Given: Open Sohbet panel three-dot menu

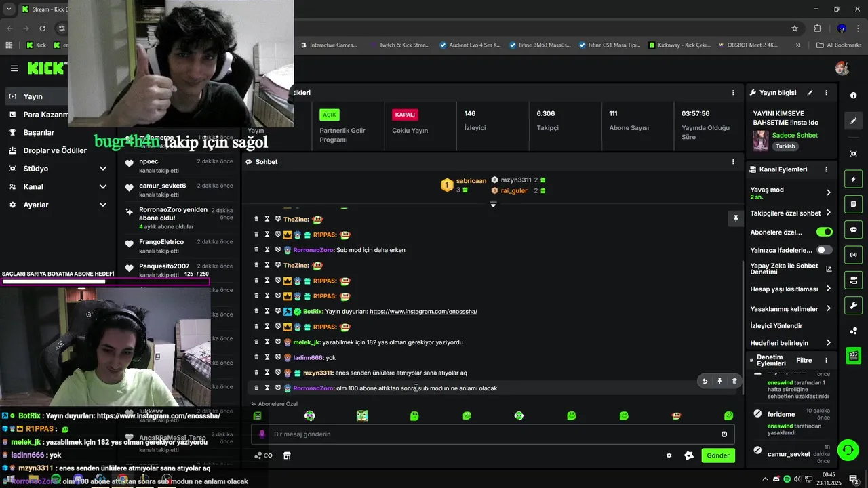Looking at the screenshot, I should point(733,162).
